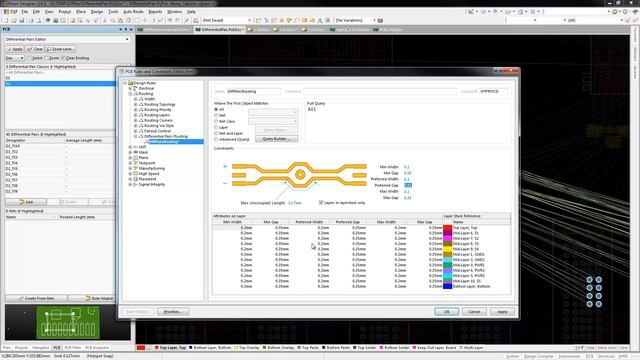Click the variations browse icon
Image resolution: width=640 pixels, height=360 pixels.
click(380, 20)
